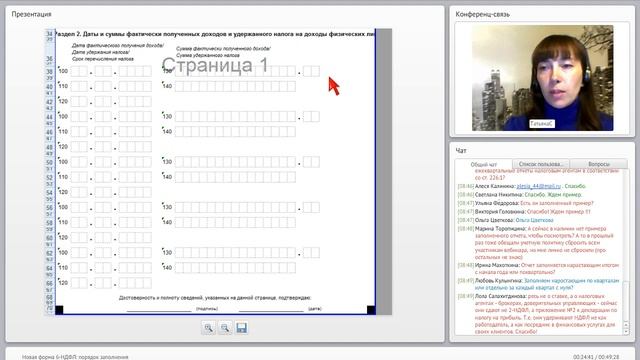Select Любовь Кульнгина's chat message

click(538, 284)
